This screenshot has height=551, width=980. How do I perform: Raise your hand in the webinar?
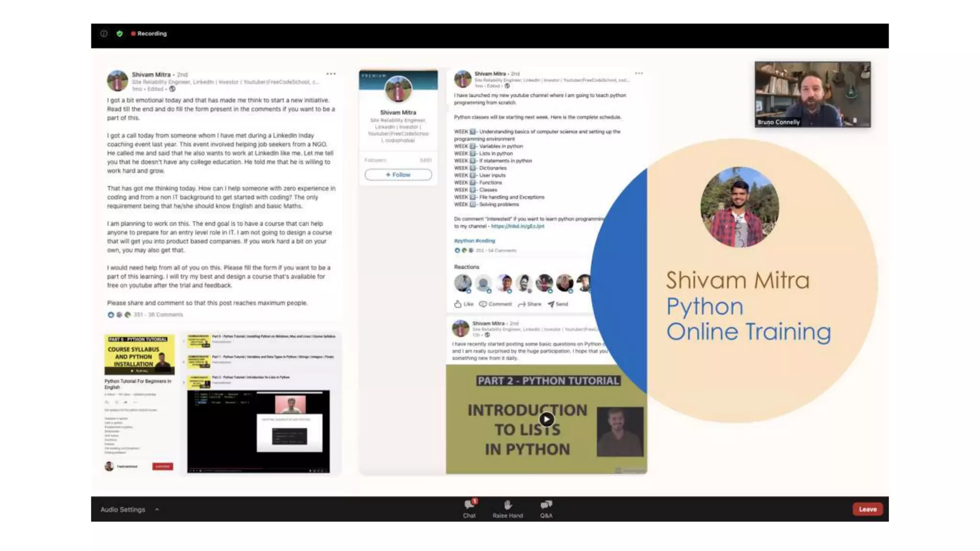[x=508, y=509]
